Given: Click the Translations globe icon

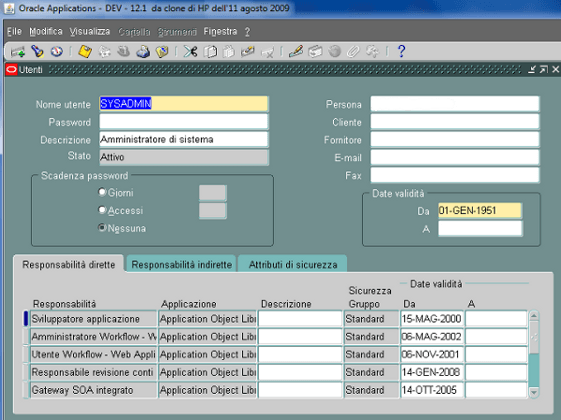Looking at the screenshot, I should coord(335,52).
